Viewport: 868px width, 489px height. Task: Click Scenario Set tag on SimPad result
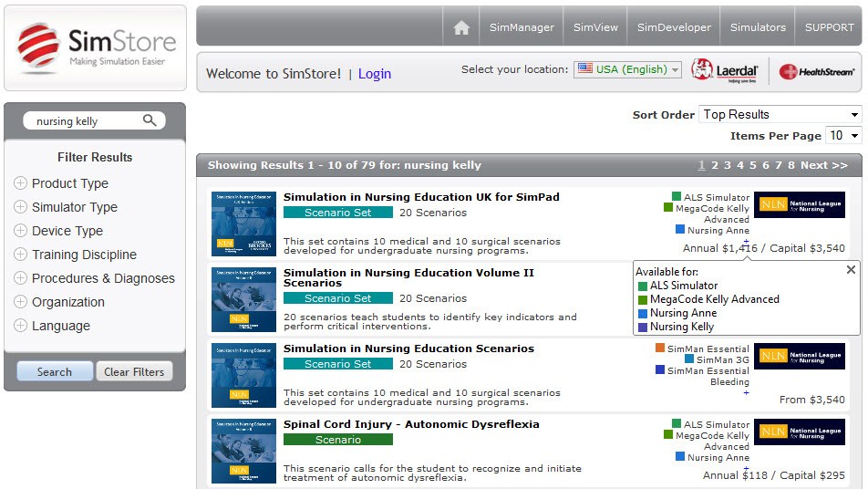point(337,213)
